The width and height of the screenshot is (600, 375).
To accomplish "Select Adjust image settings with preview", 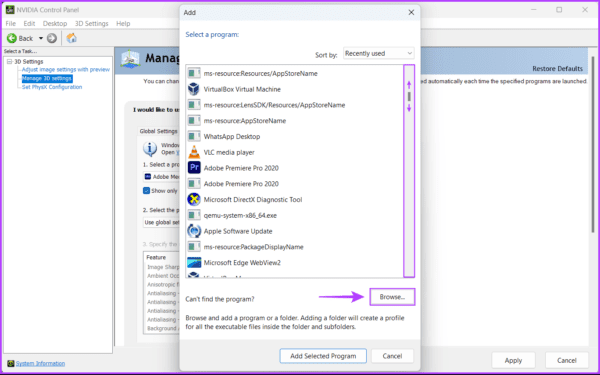I will click(65, 70).
